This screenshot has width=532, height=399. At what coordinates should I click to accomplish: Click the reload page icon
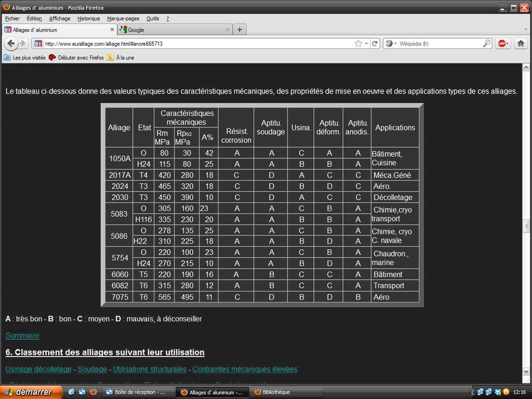click(375, 44)
